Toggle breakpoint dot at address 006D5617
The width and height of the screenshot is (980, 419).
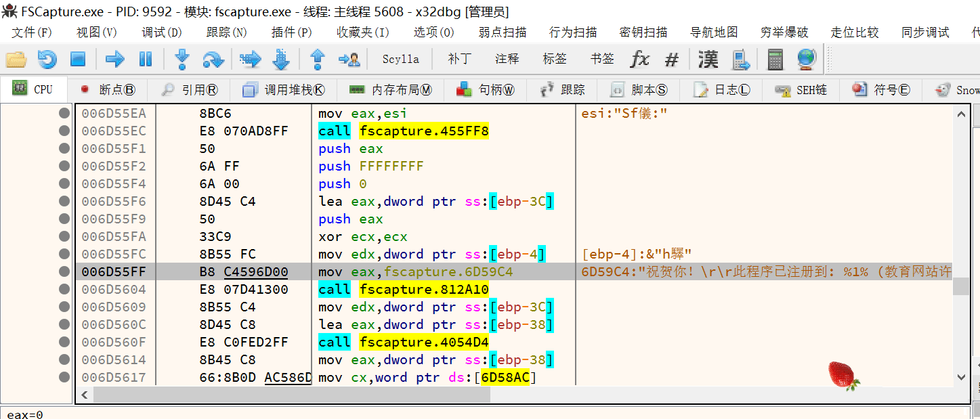[64, 377]
